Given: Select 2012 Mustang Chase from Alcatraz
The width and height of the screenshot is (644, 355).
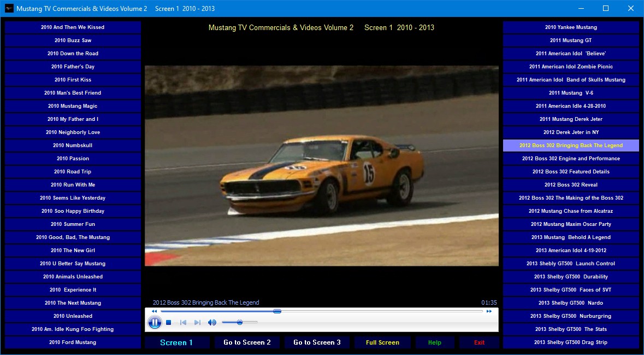Looking at the screenshot, I should 571,211.
